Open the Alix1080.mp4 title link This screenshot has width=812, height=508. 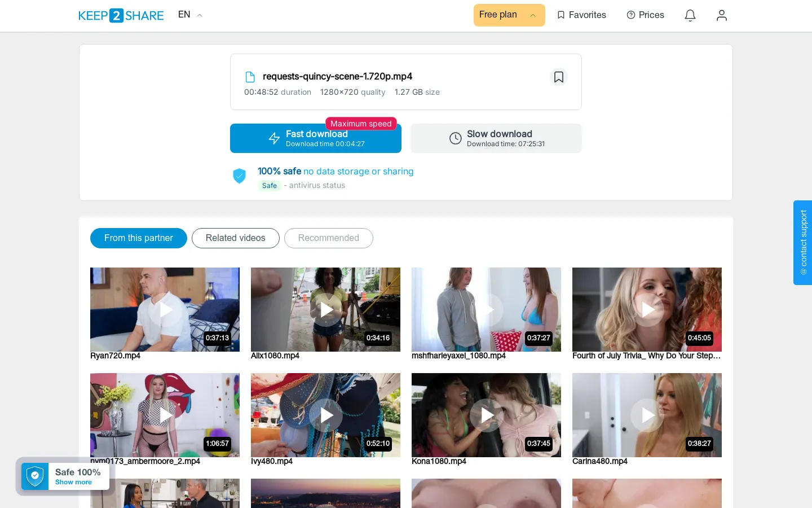pyautogui.click(x=275, y=356)
